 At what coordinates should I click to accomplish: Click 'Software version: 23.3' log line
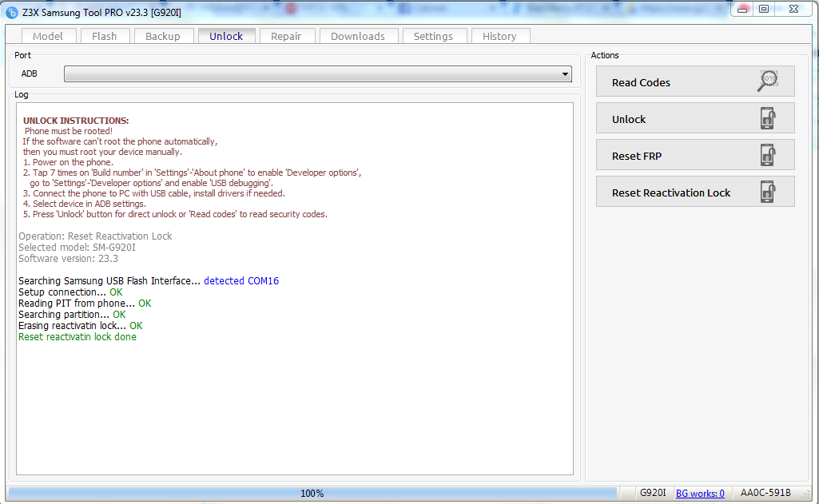click(68, 259)
